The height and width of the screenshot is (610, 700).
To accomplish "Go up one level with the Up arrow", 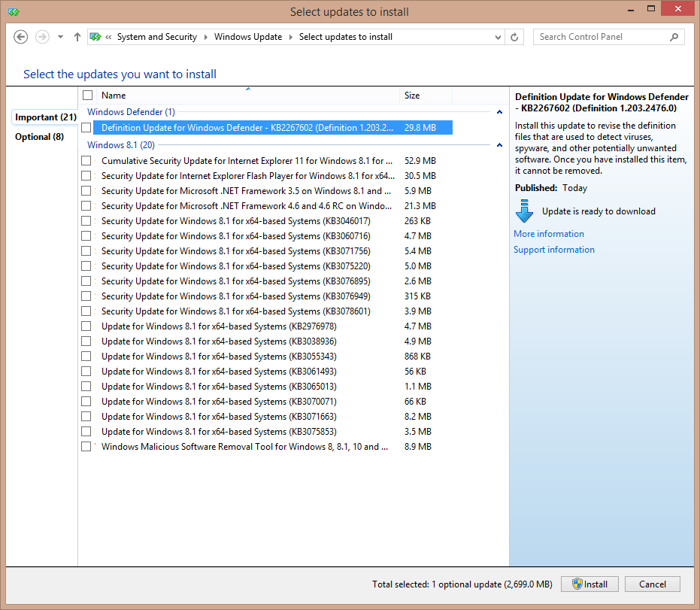I will 77,37.
